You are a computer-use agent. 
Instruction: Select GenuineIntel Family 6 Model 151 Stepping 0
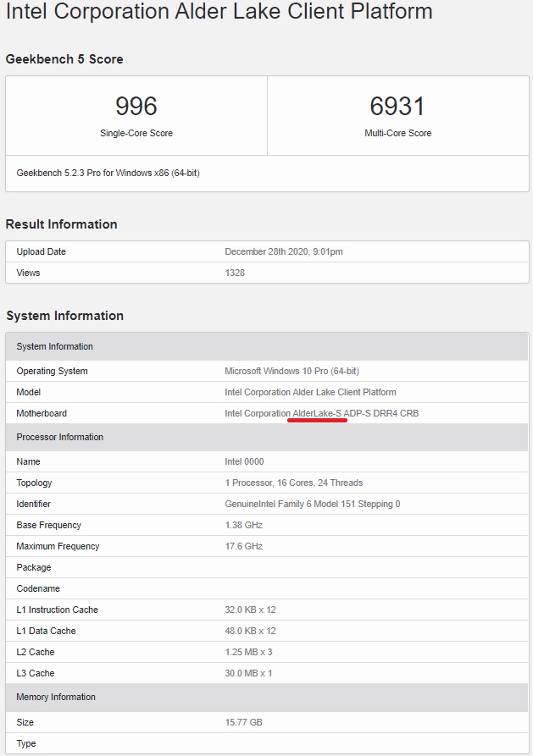(313, 505)
